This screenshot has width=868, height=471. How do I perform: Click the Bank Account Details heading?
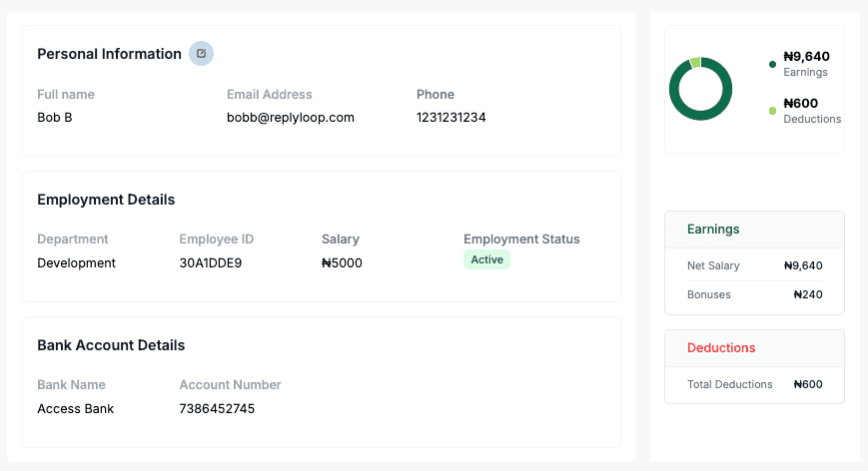pos(111,345)
